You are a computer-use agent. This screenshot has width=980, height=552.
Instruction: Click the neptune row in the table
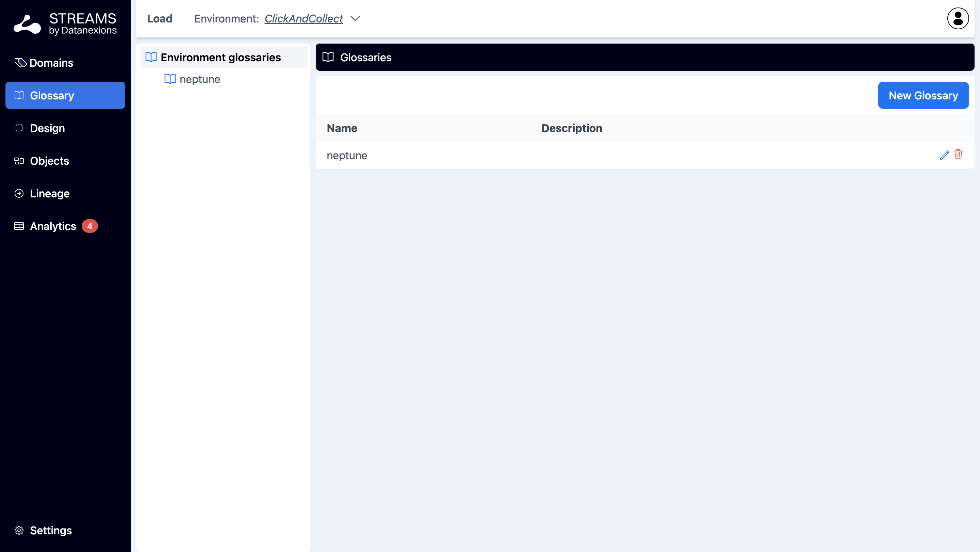point(347,155)
